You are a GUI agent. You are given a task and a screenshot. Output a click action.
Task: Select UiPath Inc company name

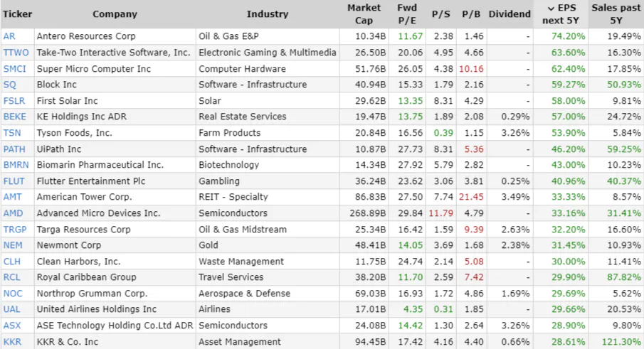[x=59, y=149]
